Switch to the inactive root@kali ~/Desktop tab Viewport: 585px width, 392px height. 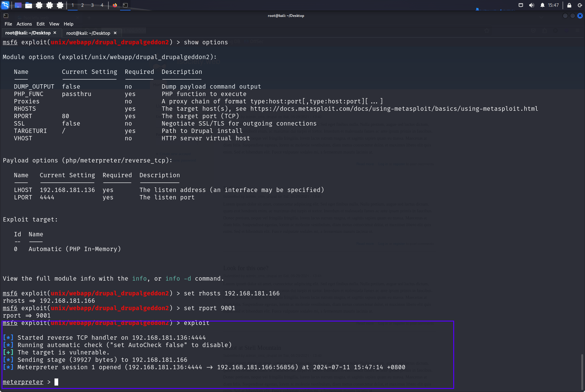(x=88, y=33)
